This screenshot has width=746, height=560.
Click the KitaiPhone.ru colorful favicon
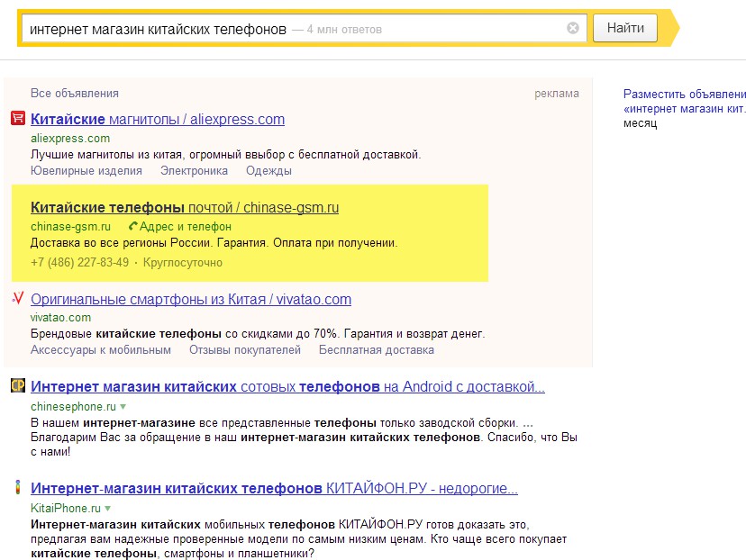click(x=18, y=487)
